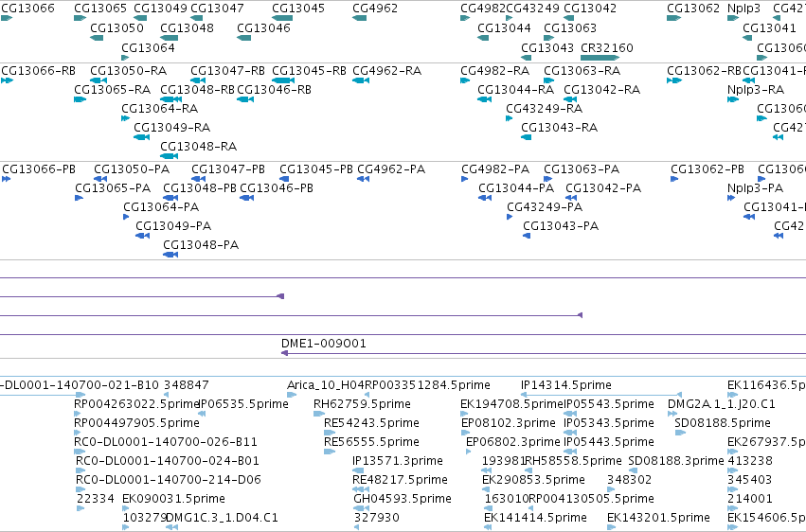Select the RH62759.5prime EST label
Image resolution: width=806 pixels, height=532 pixels.
362,404
